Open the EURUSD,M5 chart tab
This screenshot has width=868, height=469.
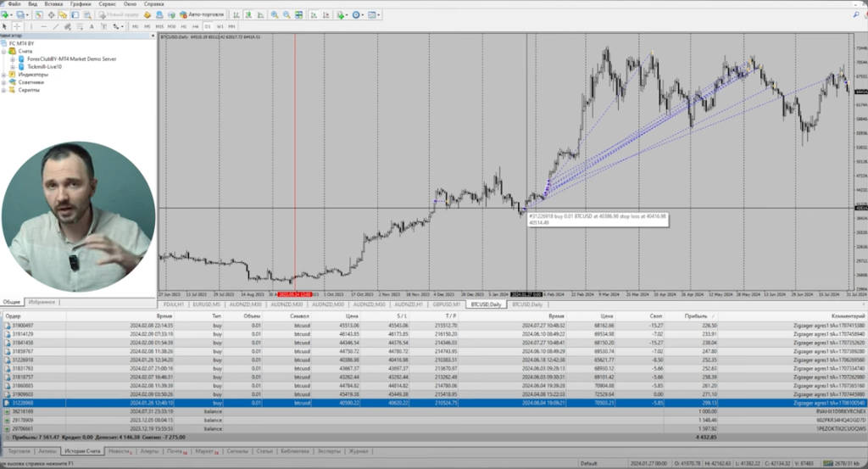coord(208,304)
